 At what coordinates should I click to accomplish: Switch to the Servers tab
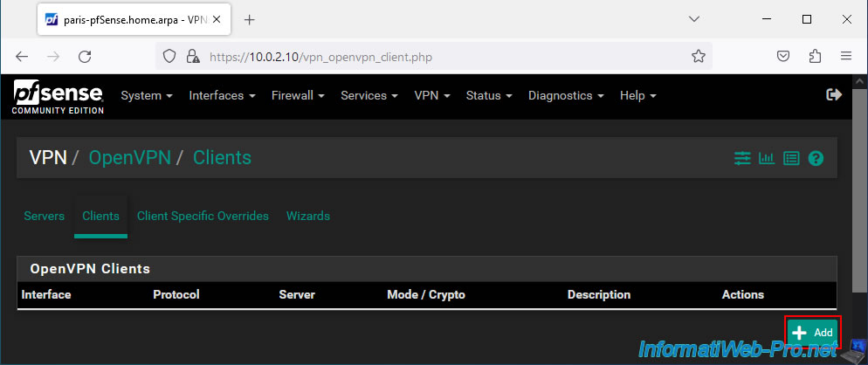coord(45,216)
